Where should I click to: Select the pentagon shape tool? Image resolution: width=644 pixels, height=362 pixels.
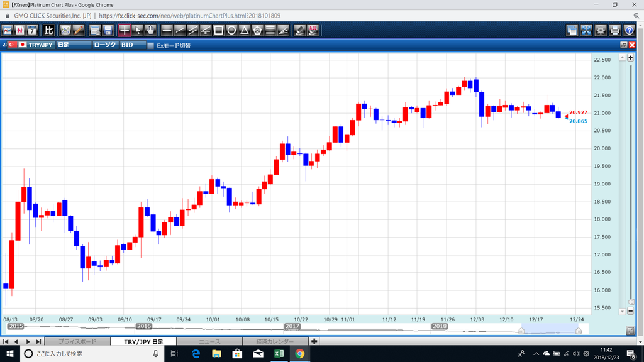[x=257, y=30]
